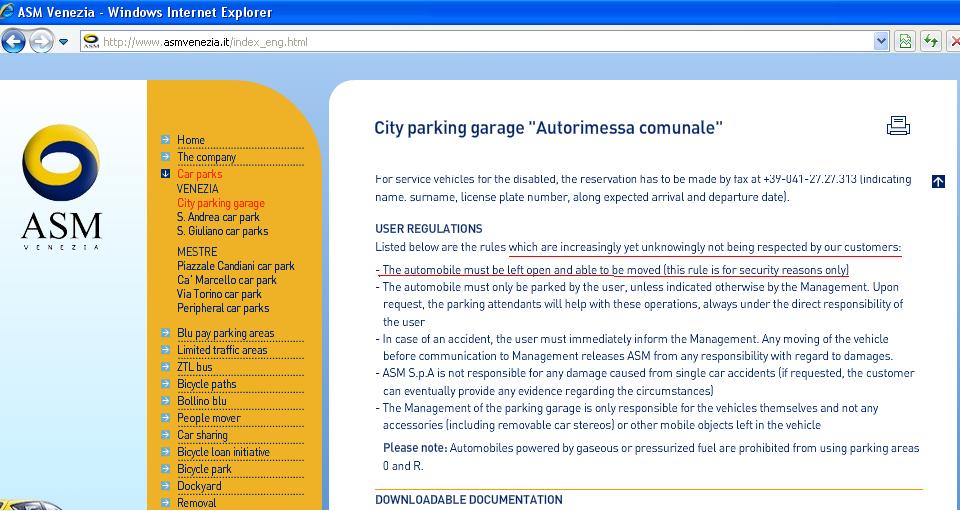Open Bicycle paths menu item
This screenshot has width=960, height=511.
coord(207,384)
